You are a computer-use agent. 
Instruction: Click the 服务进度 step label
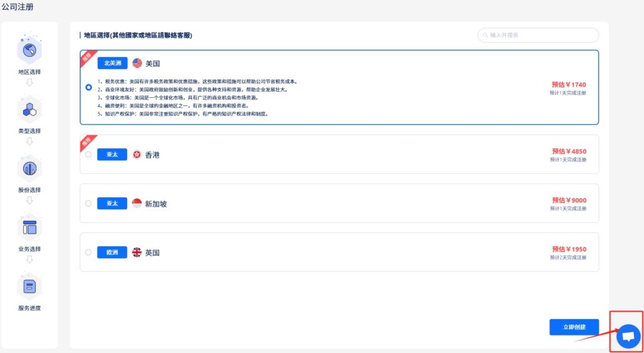(30, 308)
